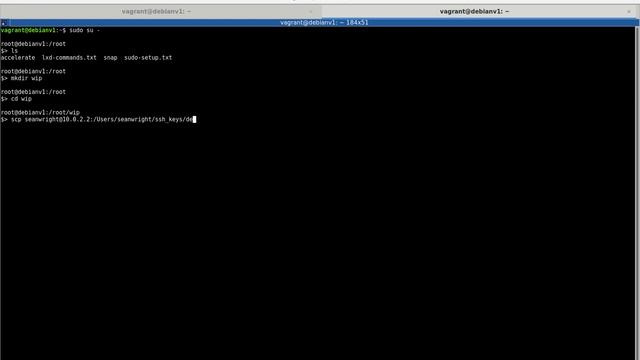Click the white cursor block after 'de'
The width and height of the screenshot is (640, 360).
coord(194,119)
